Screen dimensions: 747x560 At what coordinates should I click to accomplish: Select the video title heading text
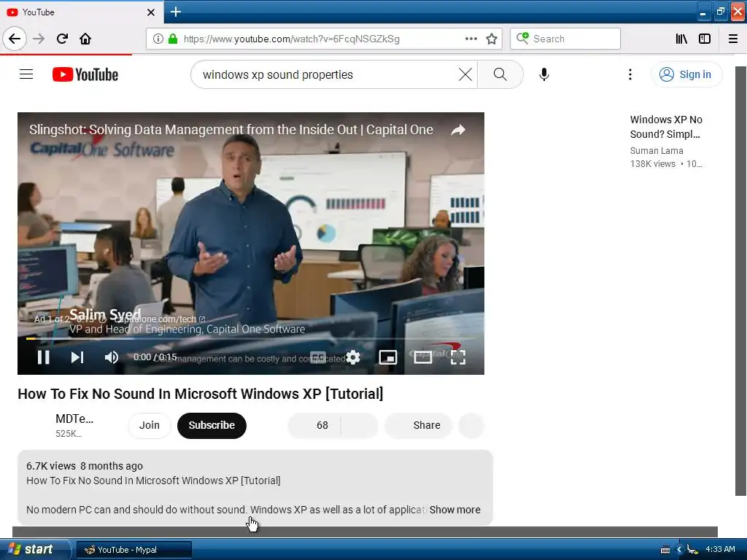click(x=201, y=394)
